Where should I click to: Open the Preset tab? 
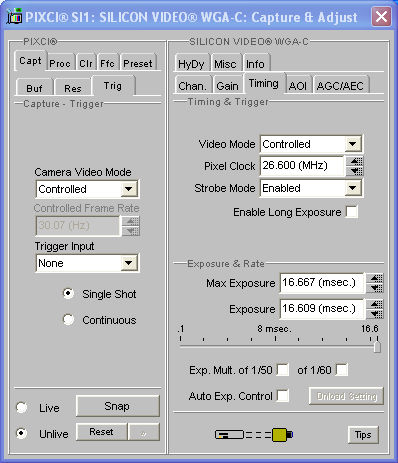tap(138, 63)
